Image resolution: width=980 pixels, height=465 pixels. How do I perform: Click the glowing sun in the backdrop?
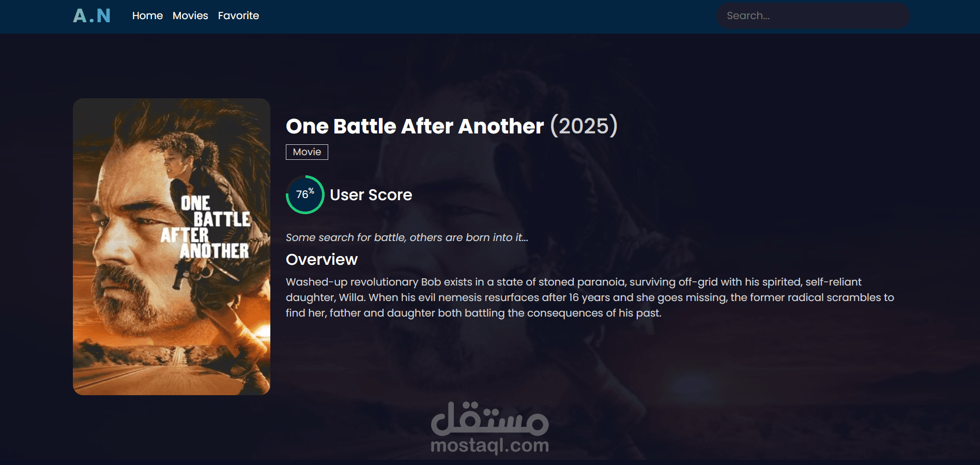pyautogui.click(x=685, y=385)
